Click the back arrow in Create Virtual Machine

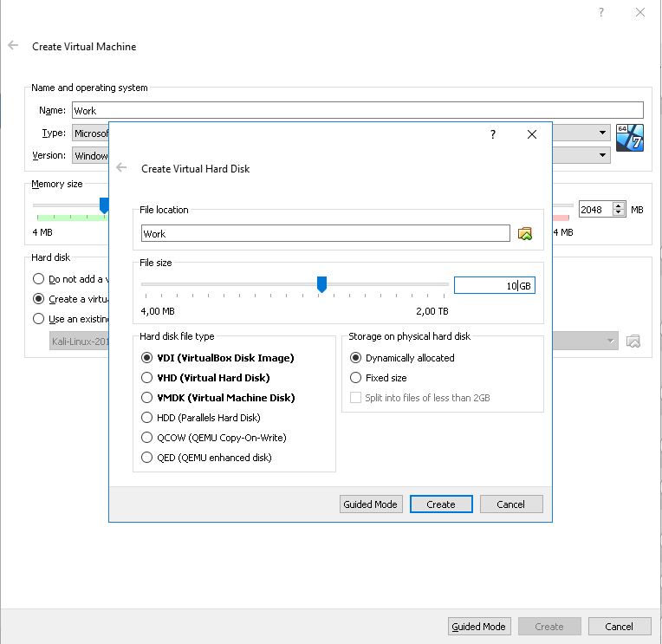click(x=13, y=46)
